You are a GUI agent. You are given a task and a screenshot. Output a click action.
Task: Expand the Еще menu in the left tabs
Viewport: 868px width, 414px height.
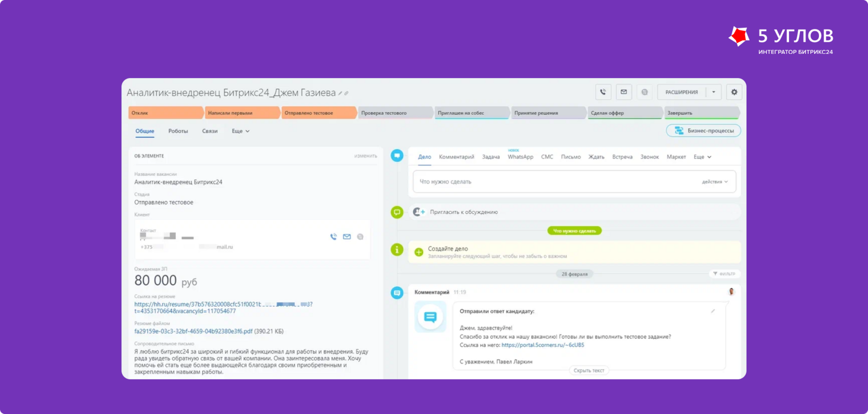(x=241, y=131)
